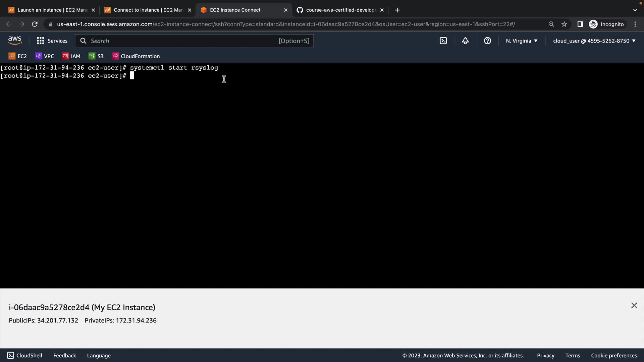Expand the N. Virginia region dropdown

click(x=522, y=41)
